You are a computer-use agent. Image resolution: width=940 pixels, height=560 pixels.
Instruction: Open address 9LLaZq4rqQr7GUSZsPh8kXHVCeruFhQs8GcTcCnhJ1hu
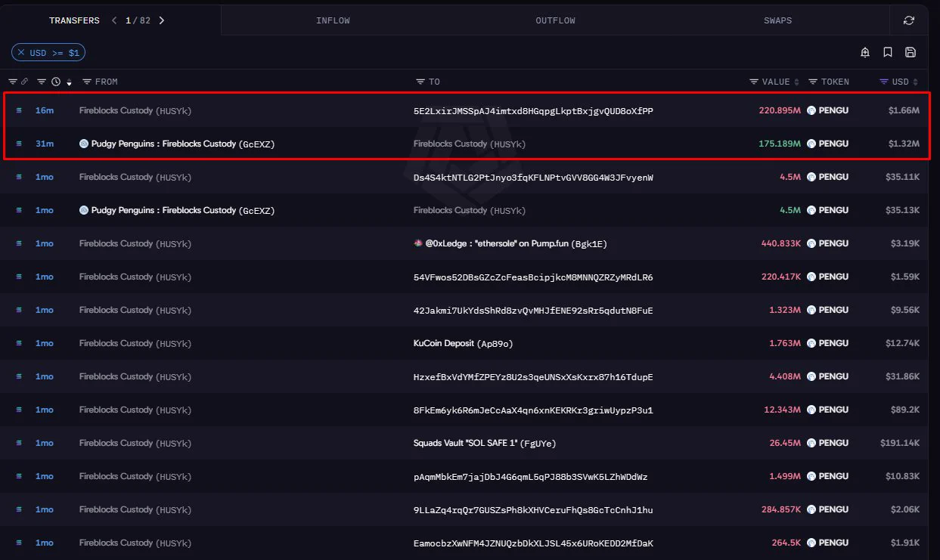point(533,509)
